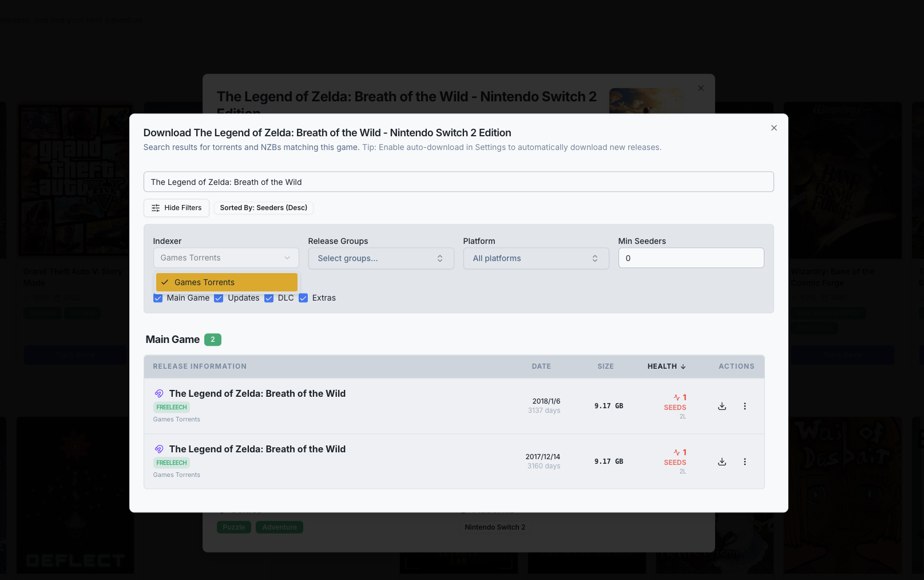Sort results by the Health column
The image size is (924, 580).
pos(667,366)
